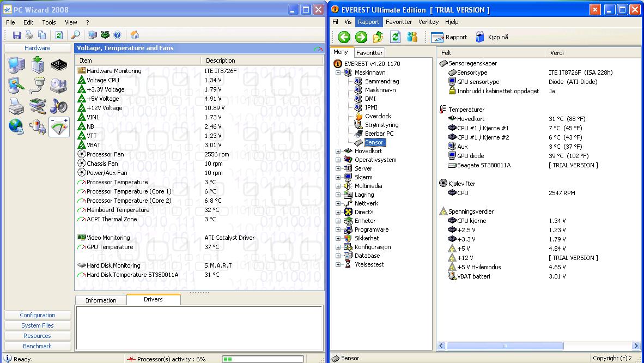The image size is (644, 363).
Task: Select the Strømstyring tree item
Action: click(381, 125)
